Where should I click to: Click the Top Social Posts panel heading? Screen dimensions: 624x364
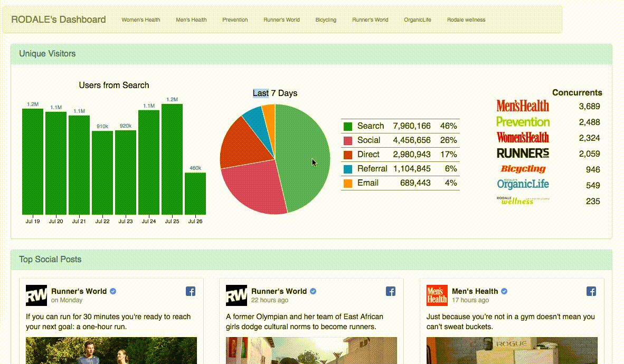pyautogui.click(x=50, y=260)
